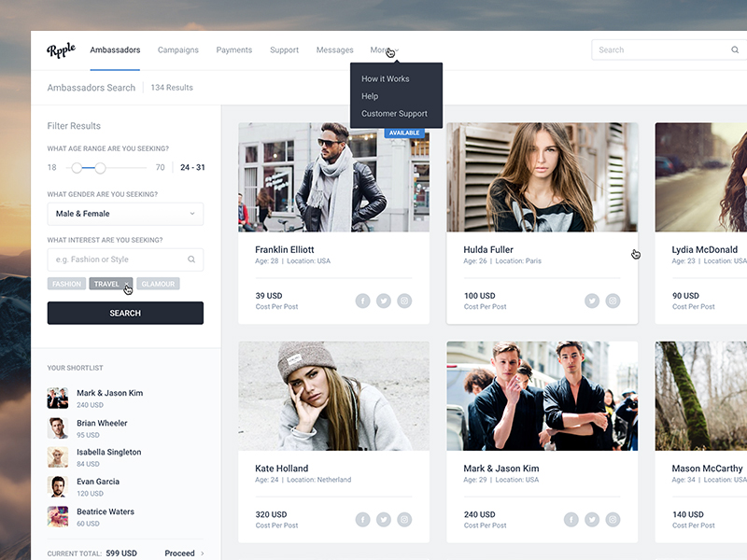
Task: Open Kate Holland's Twitter icon
Action: [x=383, y=520]
